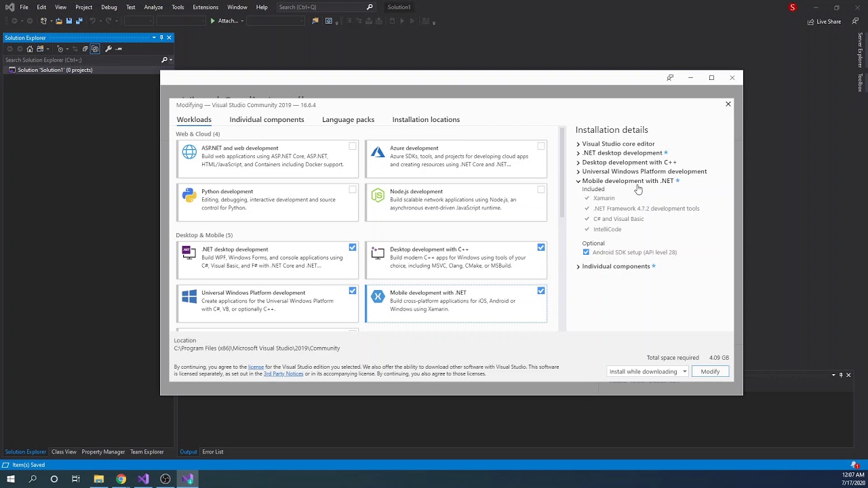Click the Task View taskbar icon
The width and height of the screenshot is (868, 488).
(x=76, y=479)
